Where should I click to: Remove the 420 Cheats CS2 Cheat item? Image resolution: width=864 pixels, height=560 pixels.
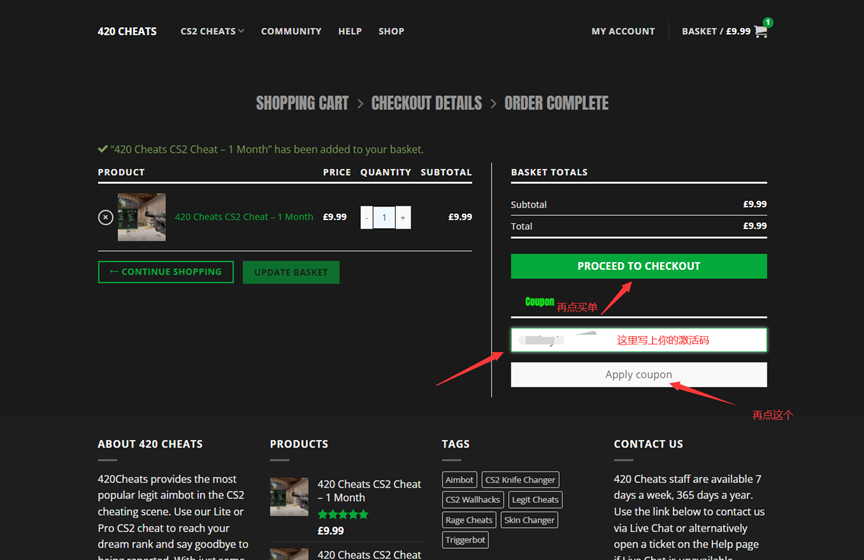pos(105,217)
